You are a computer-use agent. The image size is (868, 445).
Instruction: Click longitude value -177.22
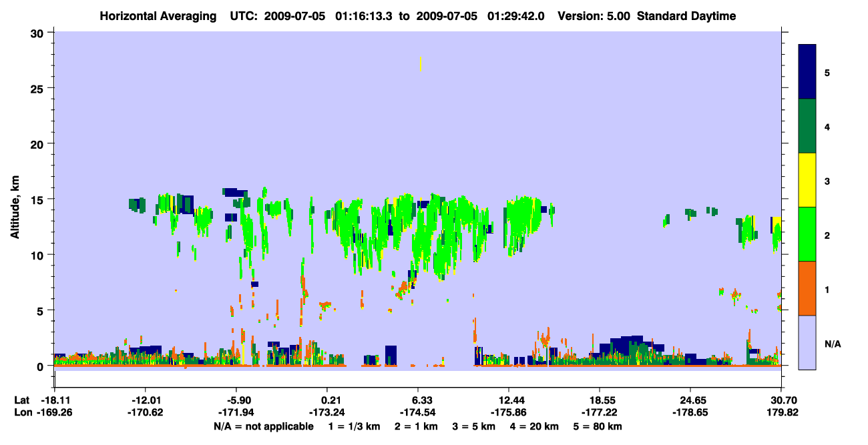coord(600,413)
